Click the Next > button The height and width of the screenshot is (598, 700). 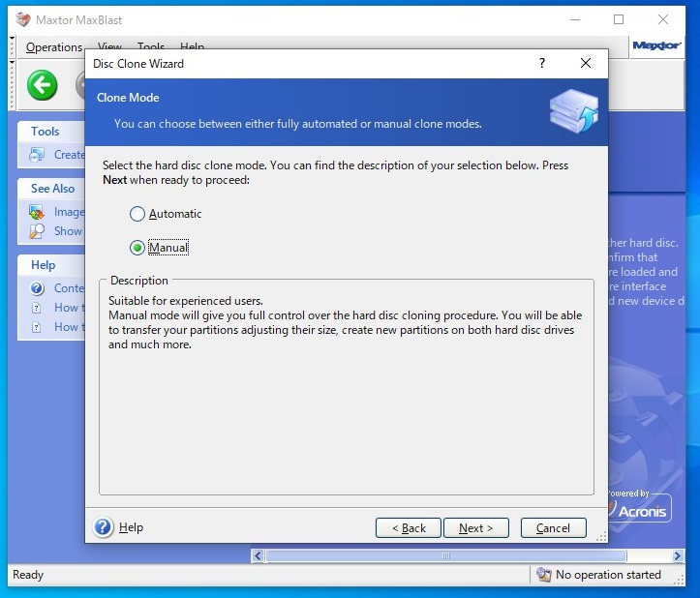pos(476,528)
